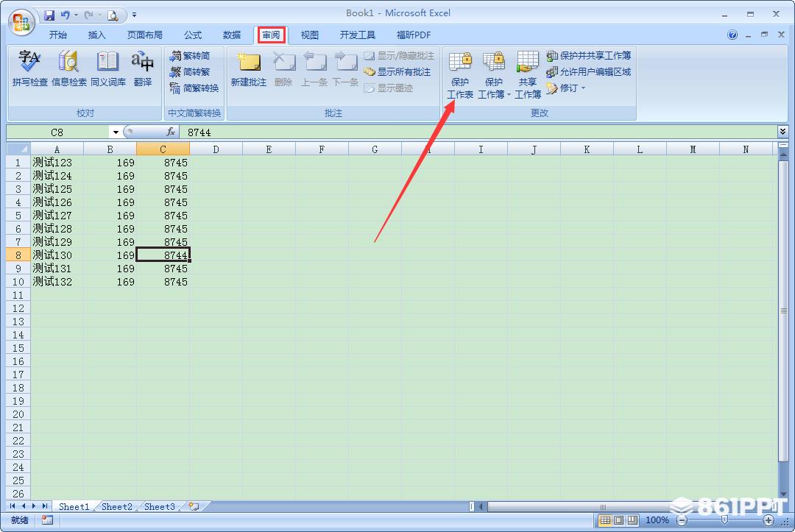The image size is (795, 532).
Task: Select the 审阅 (Review) ribbon tab
Action: pyautogui.click(x=271, y=35)
